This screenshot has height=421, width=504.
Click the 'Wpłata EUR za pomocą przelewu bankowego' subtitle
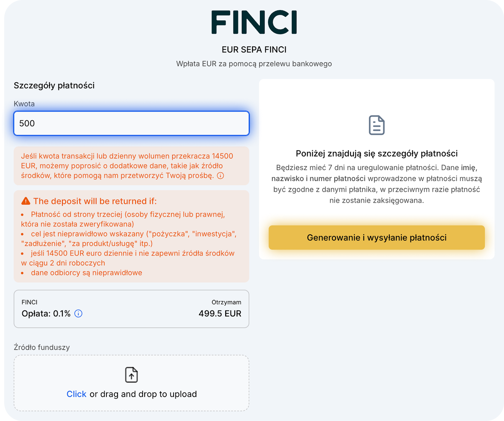(x=254, y=64)
